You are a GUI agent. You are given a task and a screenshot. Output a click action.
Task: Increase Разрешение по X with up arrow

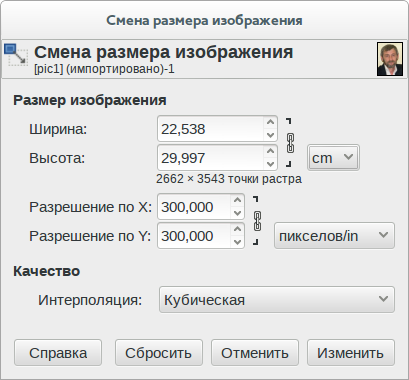click(x=237, y=200)
